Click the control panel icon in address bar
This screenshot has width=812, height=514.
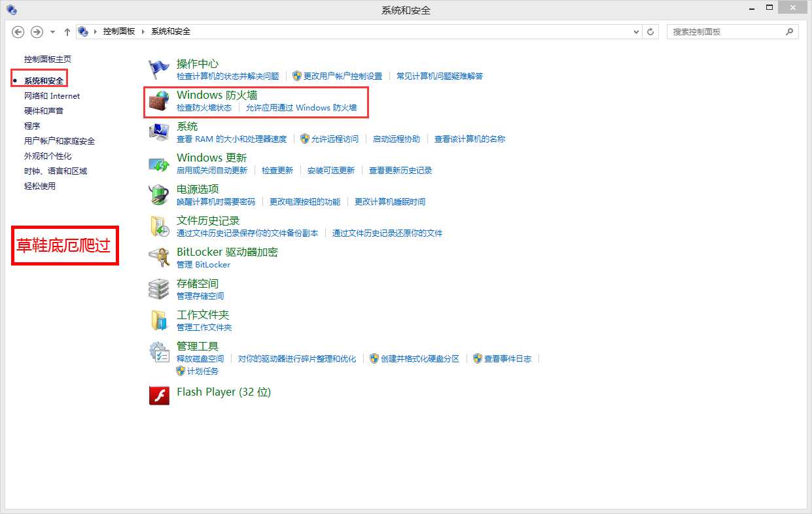tap(83, 31)
